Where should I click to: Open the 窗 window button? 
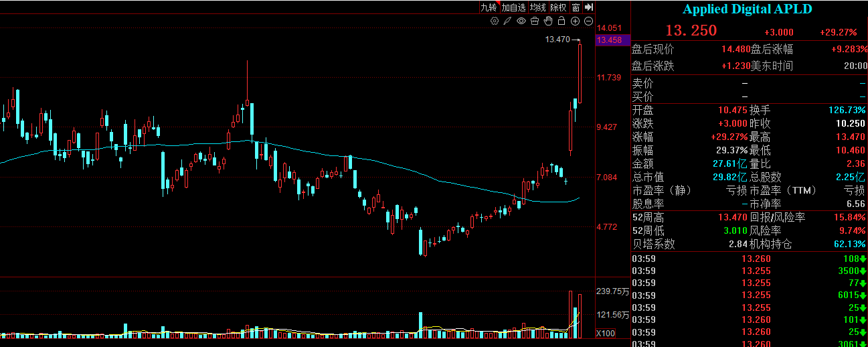pos(576,7)
